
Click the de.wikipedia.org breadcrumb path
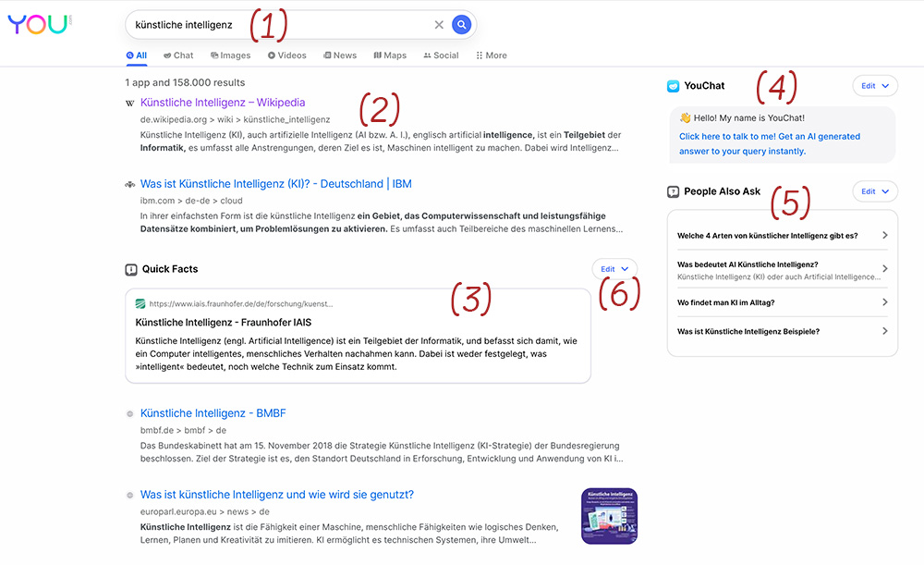click(x=235, y=119)
